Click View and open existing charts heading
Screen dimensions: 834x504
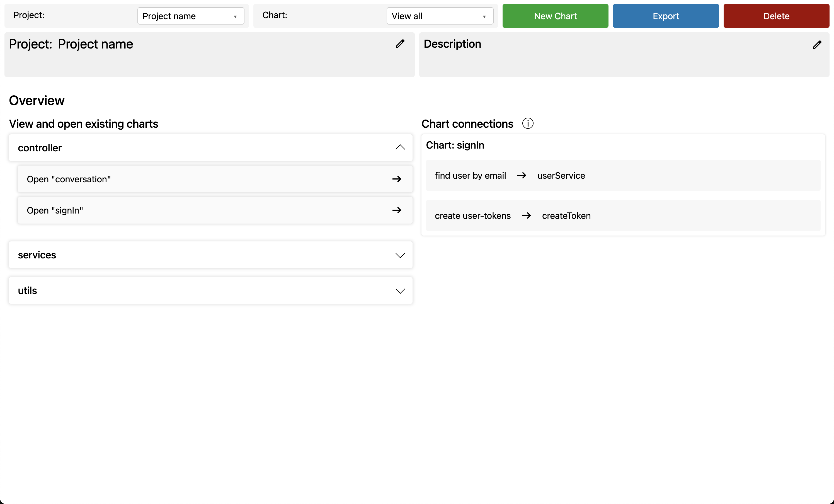click(x=84, y=124)
